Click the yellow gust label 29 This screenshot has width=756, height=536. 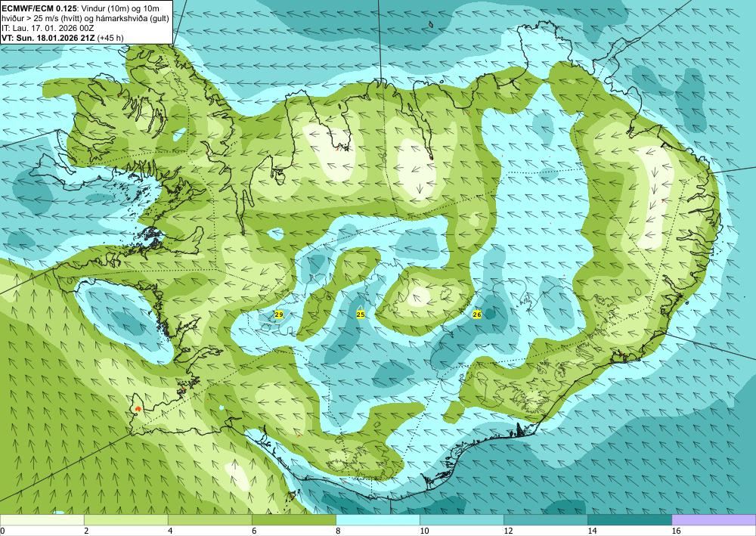(x=279, y=314)
